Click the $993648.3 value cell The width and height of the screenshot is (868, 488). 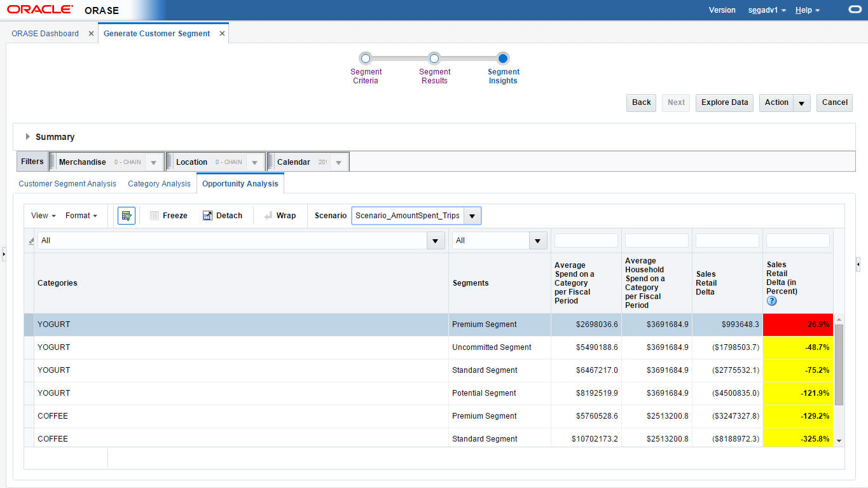click(x=727, y=324)
